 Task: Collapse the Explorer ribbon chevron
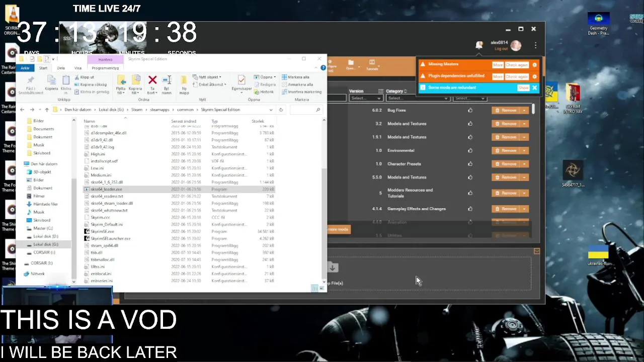[316, 67]
